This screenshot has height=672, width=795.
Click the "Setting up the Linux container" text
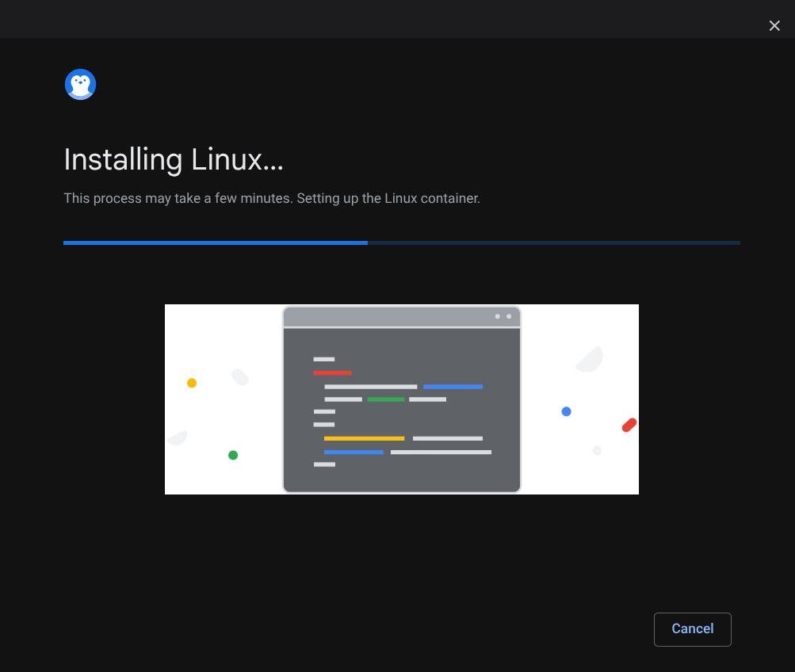pyautogui.click(x=388, y=198)
